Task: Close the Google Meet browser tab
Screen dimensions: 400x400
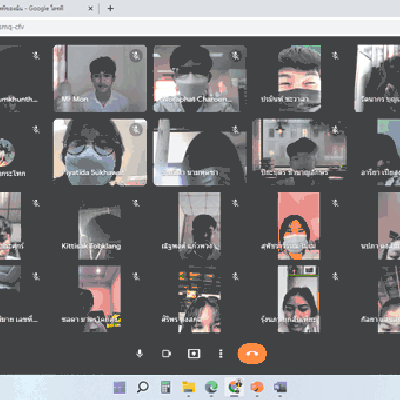Action: pos(90,8)
